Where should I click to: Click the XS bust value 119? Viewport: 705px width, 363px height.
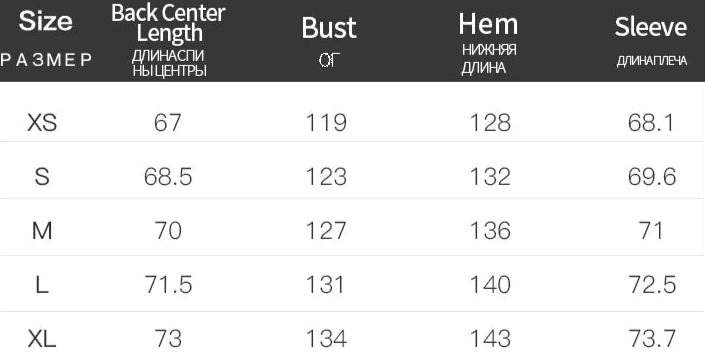(326, 123)
